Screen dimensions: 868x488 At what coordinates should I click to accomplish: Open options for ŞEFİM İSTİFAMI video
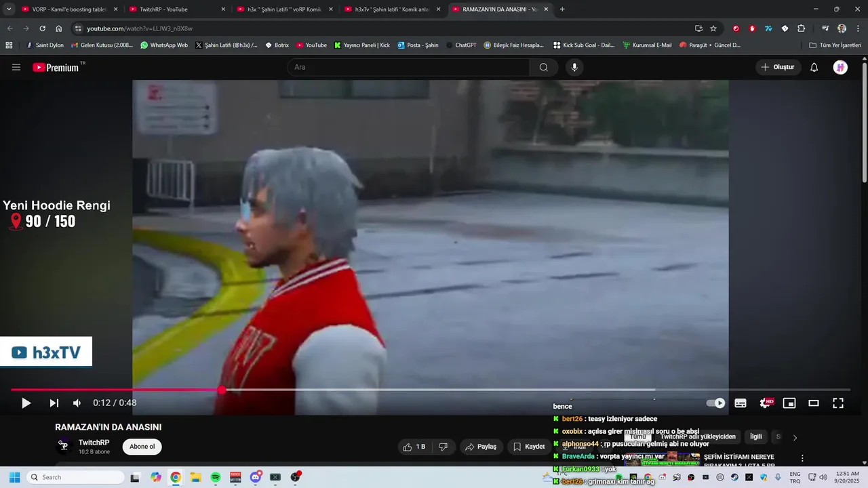802,458
